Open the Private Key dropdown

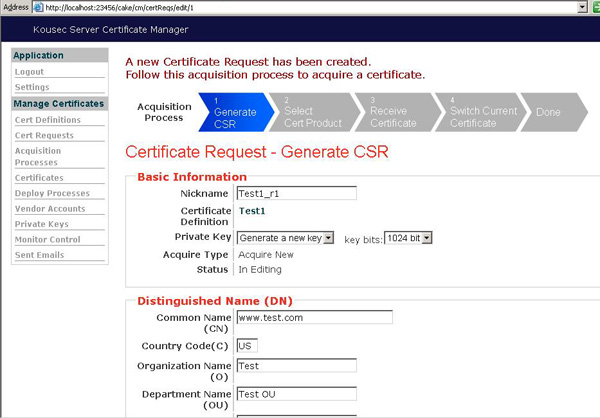[x=285, y=238]
